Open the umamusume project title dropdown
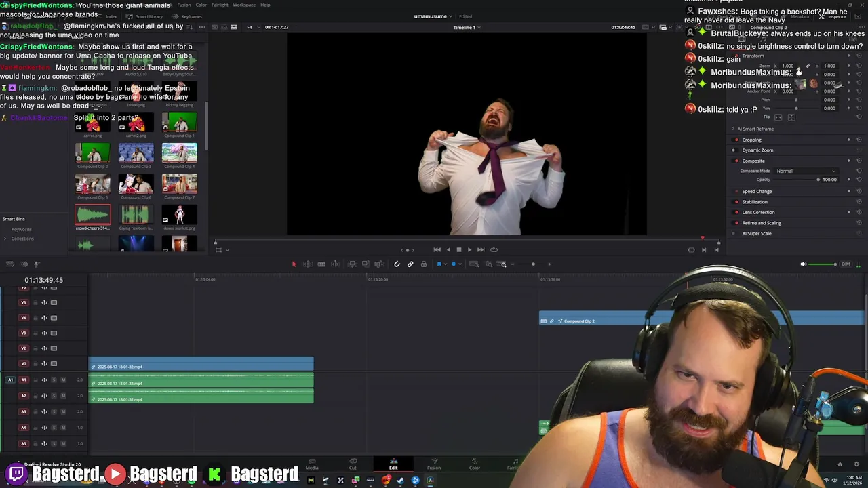The width and height of the screenshot is (868, 488). tap(433, 16)
